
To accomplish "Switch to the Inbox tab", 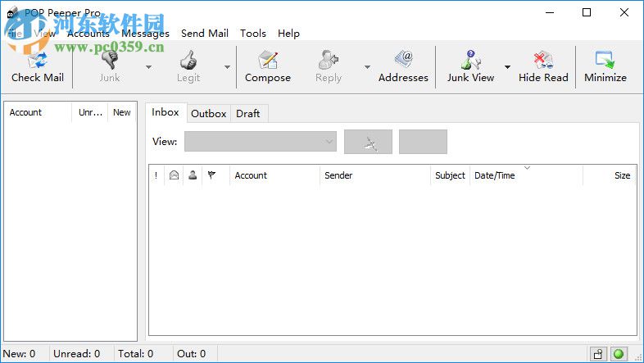I will point(166,112).
